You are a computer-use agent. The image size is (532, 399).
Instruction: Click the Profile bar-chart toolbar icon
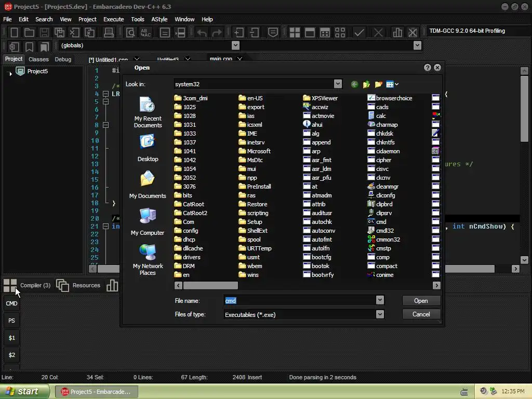(x=397, y=33)
